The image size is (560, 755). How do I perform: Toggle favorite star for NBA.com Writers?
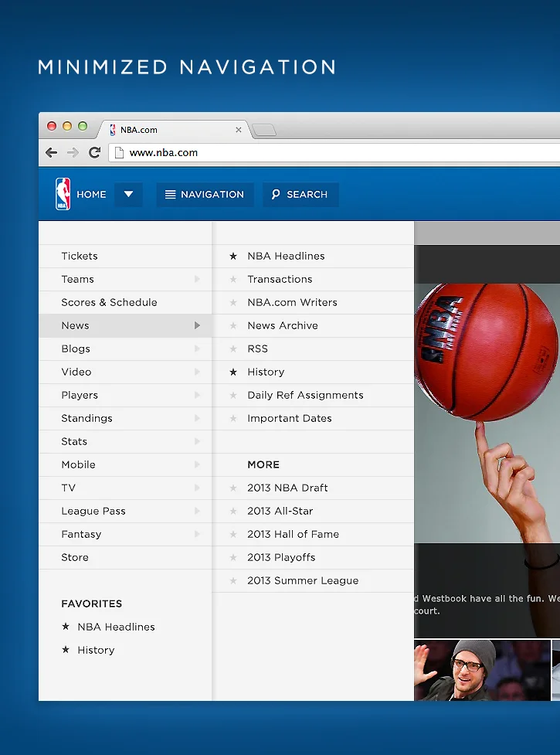click(x=233, y=302)
